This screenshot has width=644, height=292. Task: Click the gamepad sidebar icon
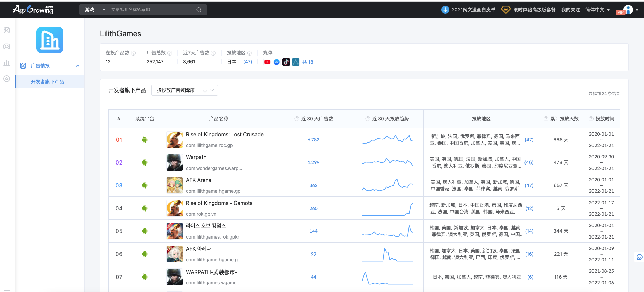tap(7, 46)
